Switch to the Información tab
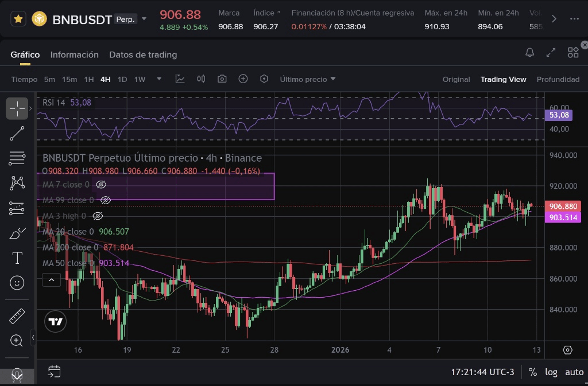Image resolution: width=588 pixels, height=386 pixels. click(75, 54)
